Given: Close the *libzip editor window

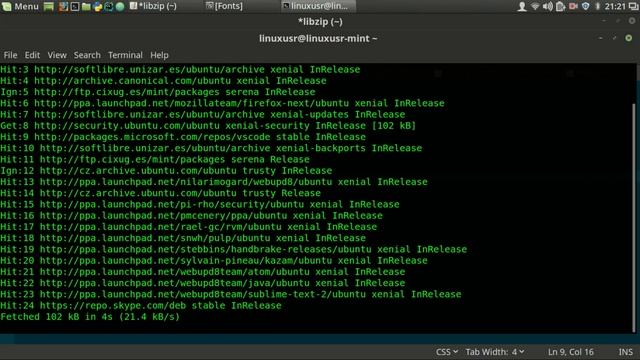Looking at the screenshot, I should (632, 21).
